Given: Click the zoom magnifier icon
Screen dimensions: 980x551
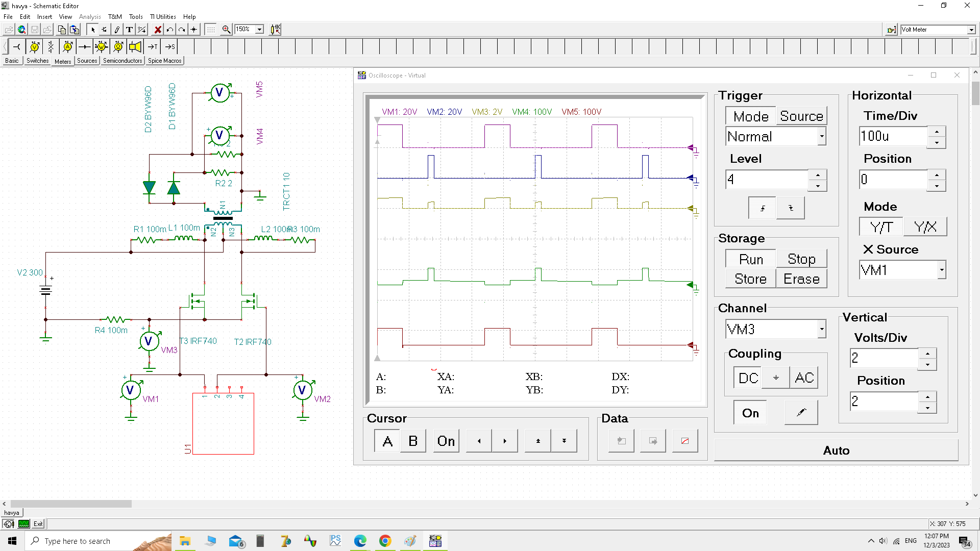Looking at the screenshot, I should 226,30.
